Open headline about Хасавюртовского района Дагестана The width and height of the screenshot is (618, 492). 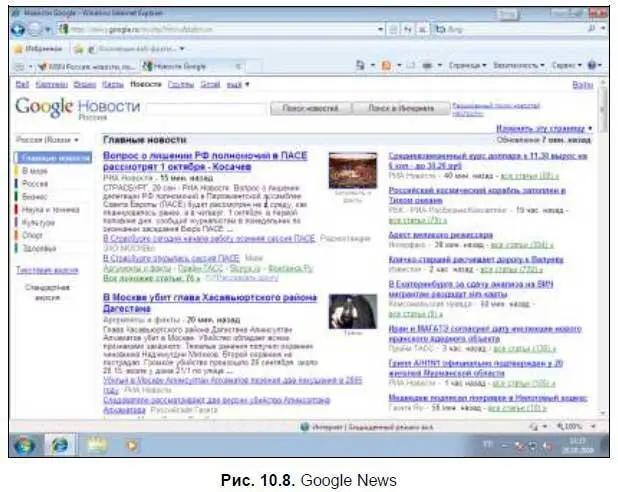pos(210,303)
